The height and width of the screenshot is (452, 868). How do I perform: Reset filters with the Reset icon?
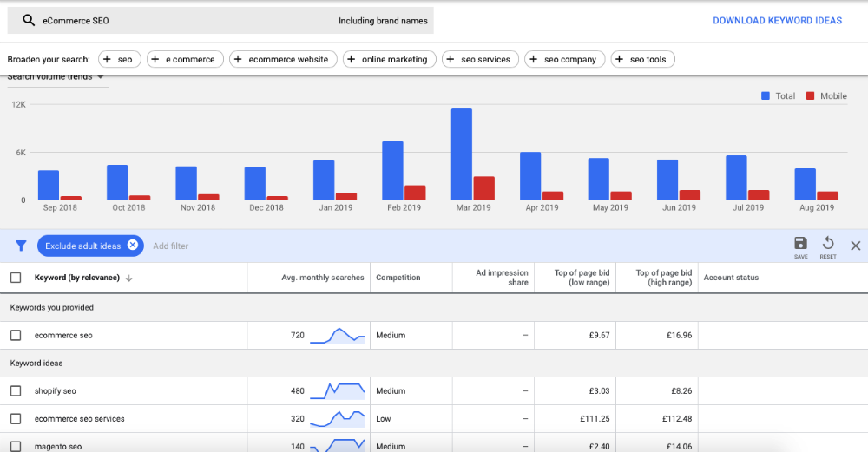tap(828, 244)
